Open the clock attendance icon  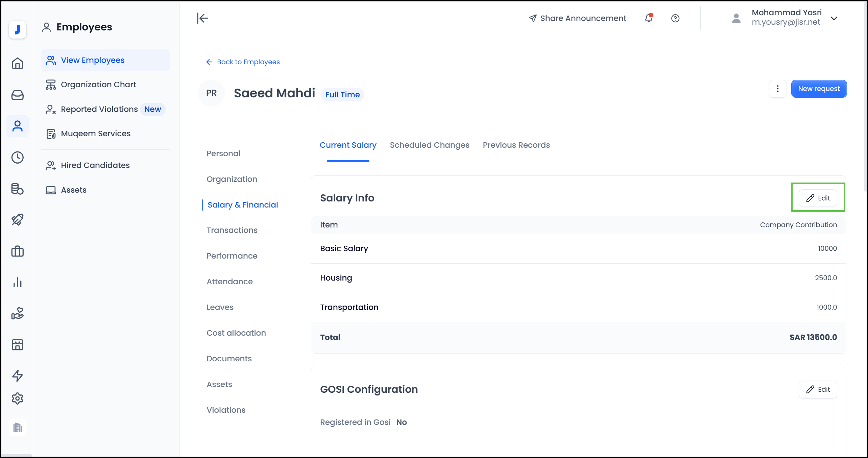[x=18, y=158]
